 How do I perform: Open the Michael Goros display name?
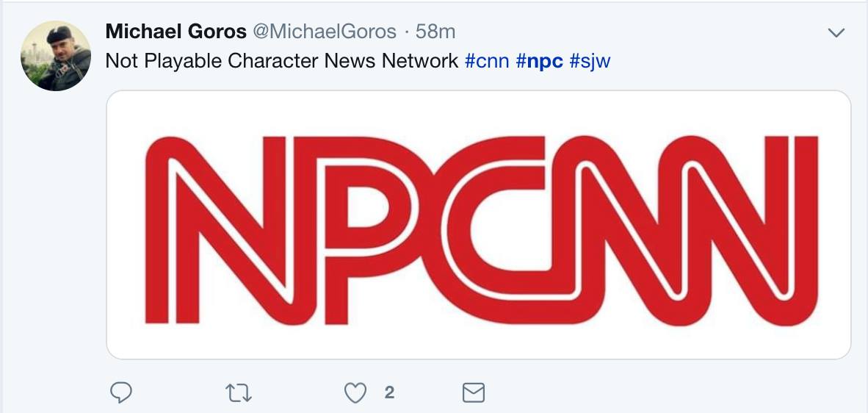176,32
